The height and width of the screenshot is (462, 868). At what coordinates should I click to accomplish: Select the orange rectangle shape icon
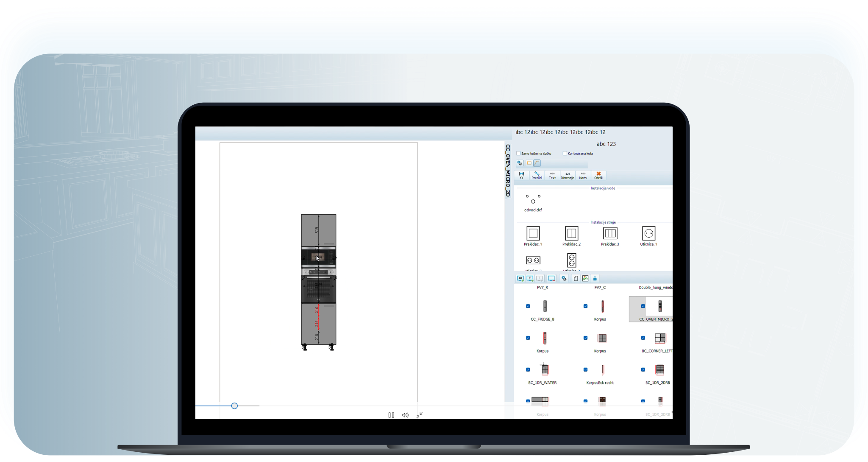pos(529,163)
